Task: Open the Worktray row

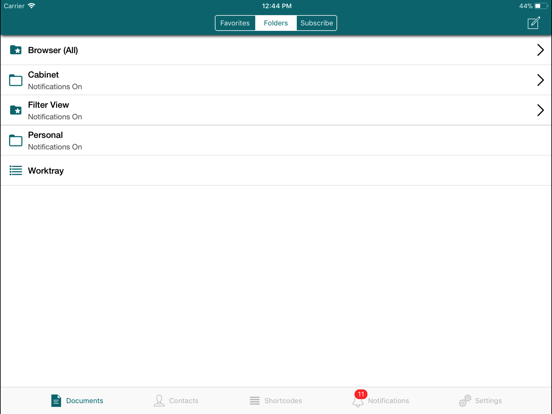Action: 276,170
